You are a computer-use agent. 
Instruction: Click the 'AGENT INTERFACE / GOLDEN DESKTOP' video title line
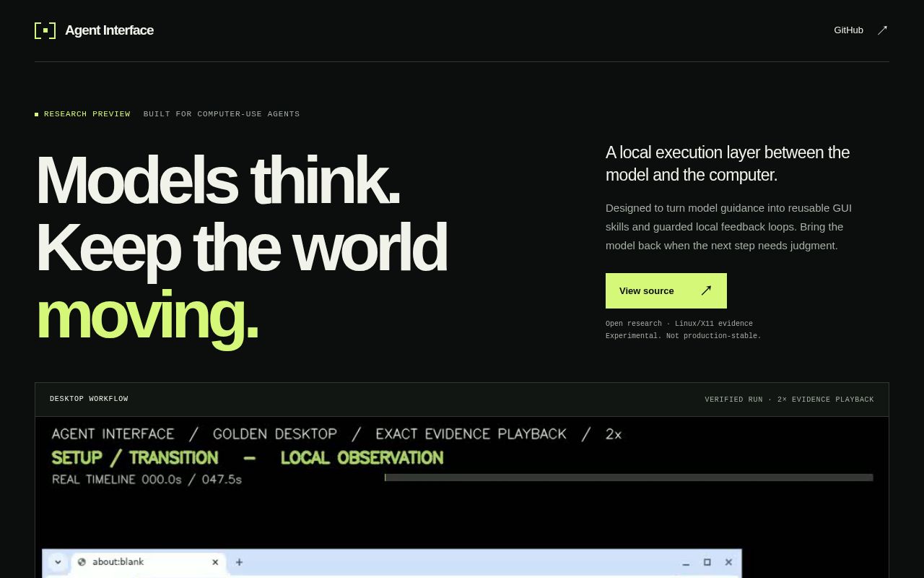point(336,434)
